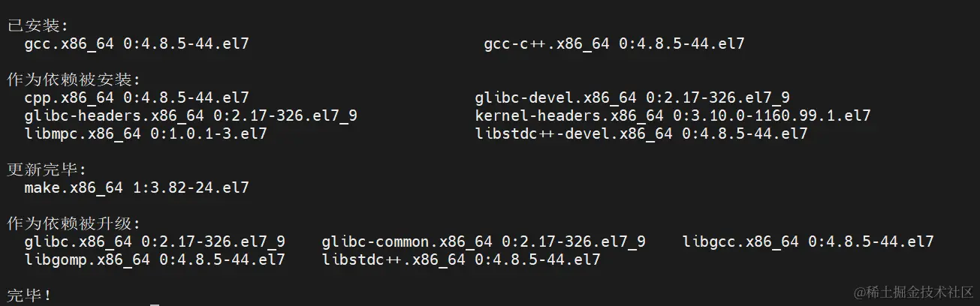Click the terminal cursor at the prompt

tap(155, 304)
